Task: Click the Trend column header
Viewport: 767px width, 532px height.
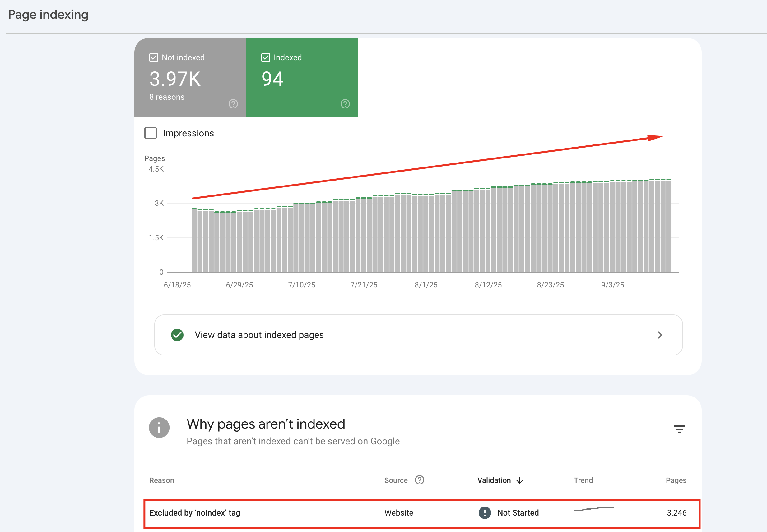Action: click(583, 480)
